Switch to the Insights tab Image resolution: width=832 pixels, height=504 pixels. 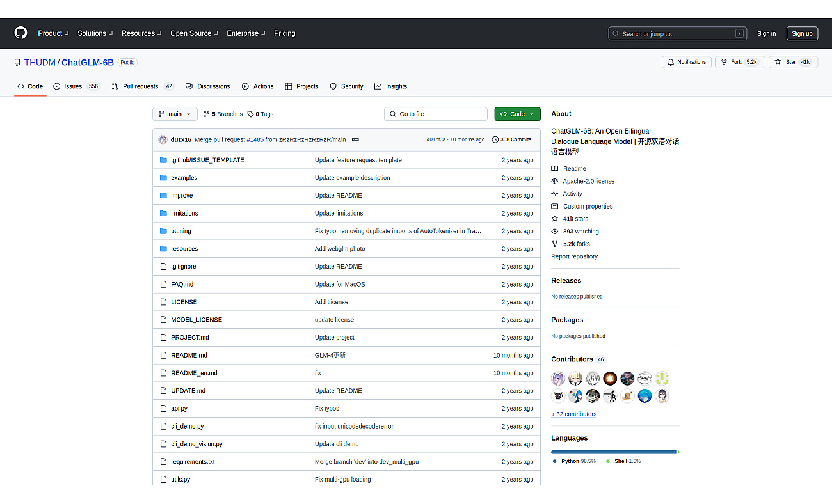pos(391,86)
